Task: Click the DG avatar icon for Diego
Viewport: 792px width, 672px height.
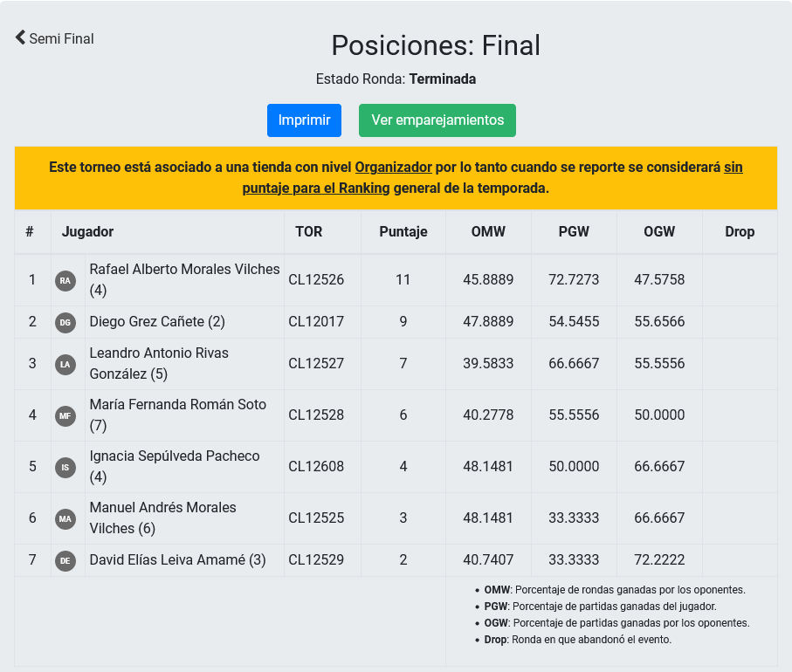Action: (x=65, y=322)
